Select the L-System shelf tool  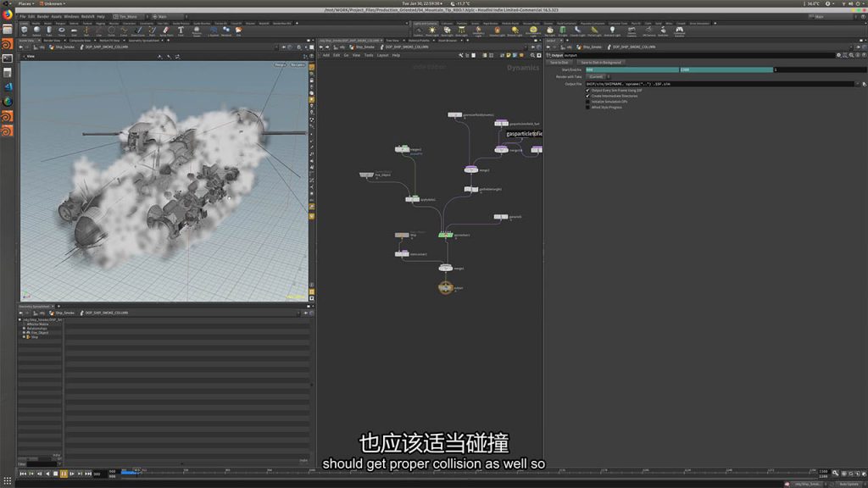(213, 31)
